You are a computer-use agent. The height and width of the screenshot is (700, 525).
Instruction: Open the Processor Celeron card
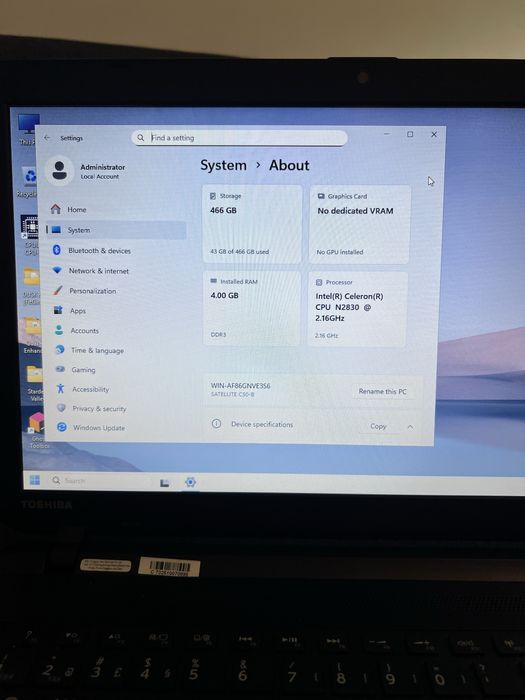click(x=358, y=309)
